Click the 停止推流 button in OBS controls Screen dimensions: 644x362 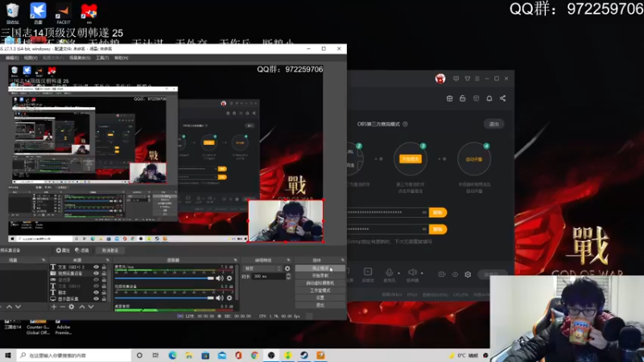pos(320,269)
